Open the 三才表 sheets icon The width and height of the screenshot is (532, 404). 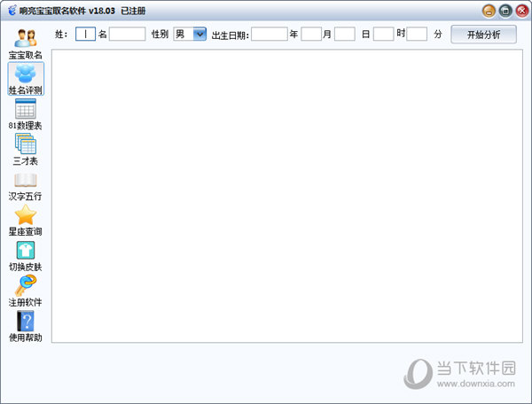click(x=26, y=144)
